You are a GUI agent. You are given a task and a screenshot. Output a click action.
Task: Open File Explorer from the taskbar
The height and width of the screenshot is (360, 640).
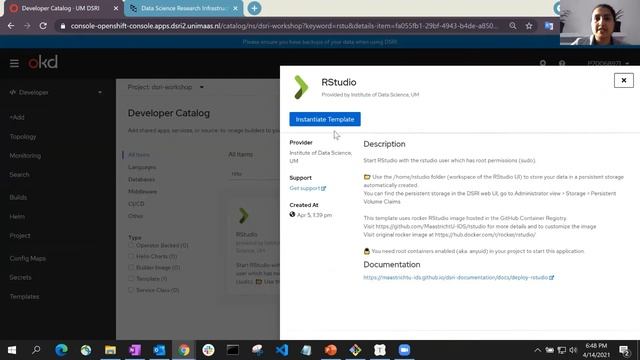[x=110, y=350]
